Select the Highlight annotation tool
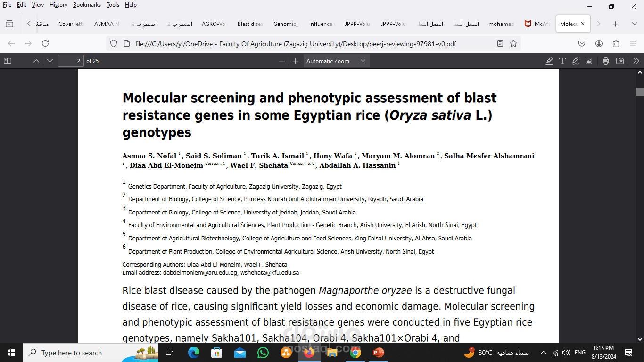The width and height of the screenshot is (644, 362). (549, 61)
